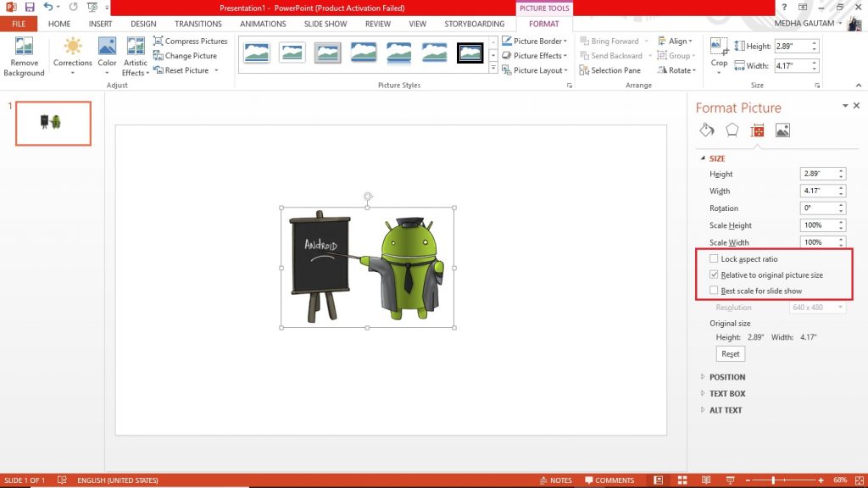Enable Best scale for slide show

[715, 290]
